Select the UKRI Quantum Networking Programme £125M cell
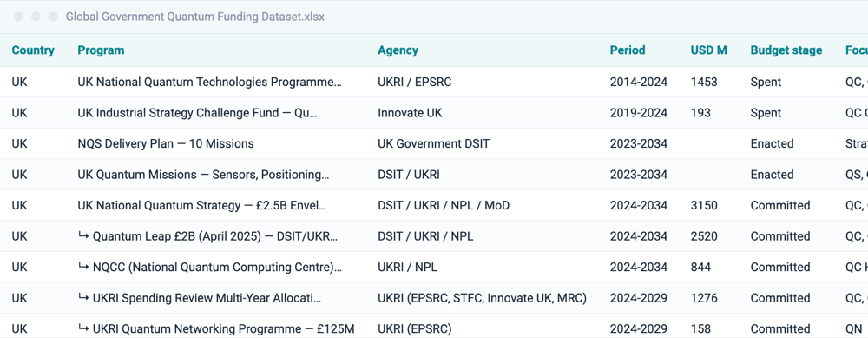 (x=216, y=329)
